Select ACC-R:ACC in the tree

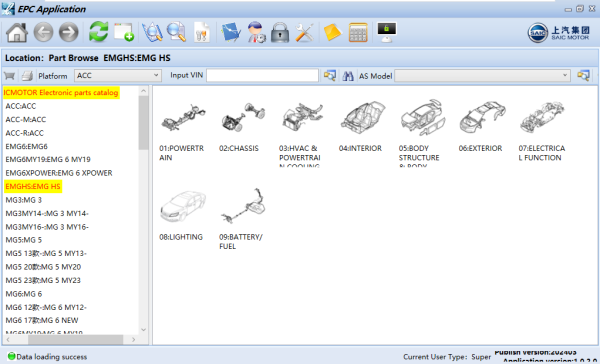pos(24,133)
